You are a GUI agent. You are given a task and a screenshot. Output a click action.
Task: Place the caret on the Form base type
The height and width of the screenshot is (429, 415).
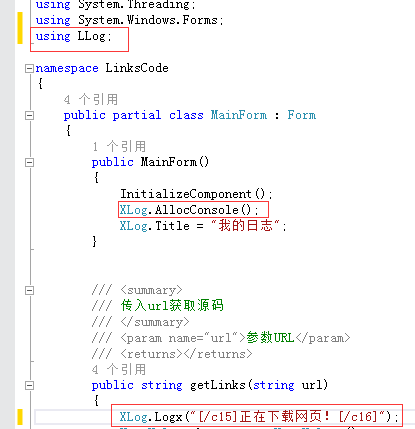coord(301,115)
